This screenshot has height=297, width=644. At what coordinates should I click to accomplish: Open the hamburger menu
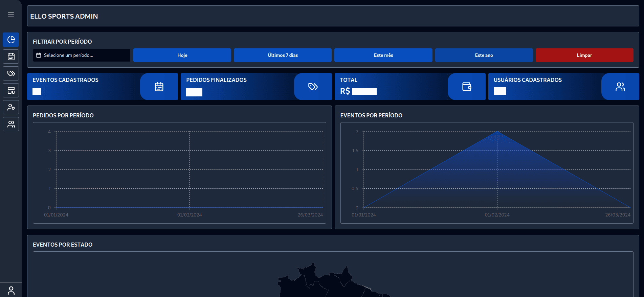click(x=11, y=15)
